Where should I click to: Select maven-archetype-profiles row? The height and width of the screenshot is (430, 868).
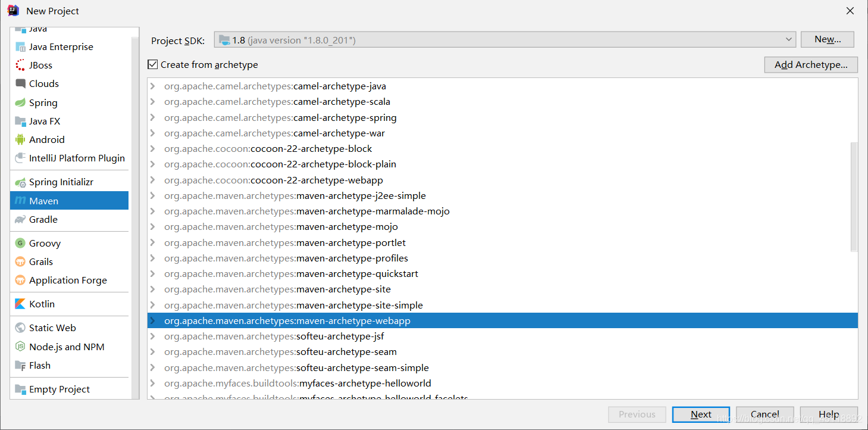[503, 258]
